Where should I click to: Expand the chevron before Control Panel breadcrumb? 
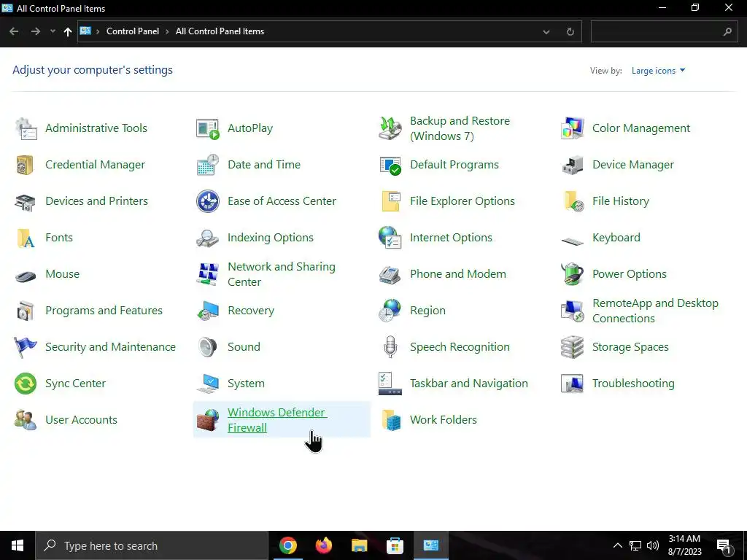(98, 31)
